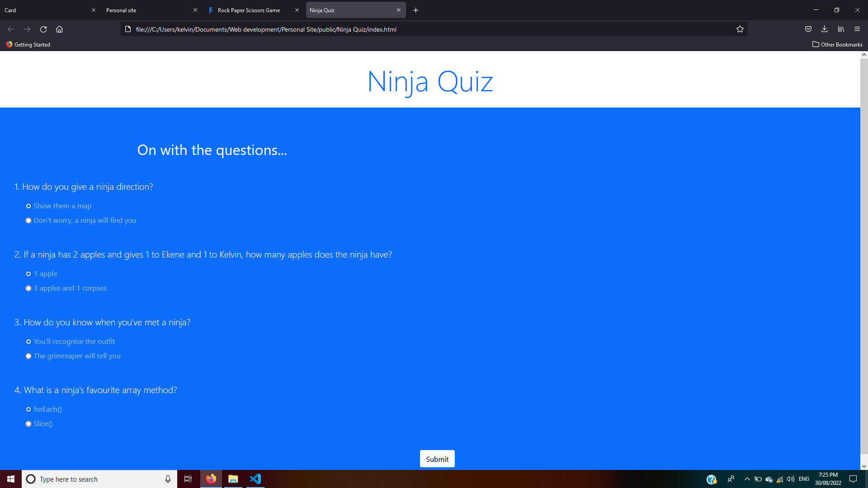
Task: Open the Getting Started bookmark
Action: pos(28,44)
